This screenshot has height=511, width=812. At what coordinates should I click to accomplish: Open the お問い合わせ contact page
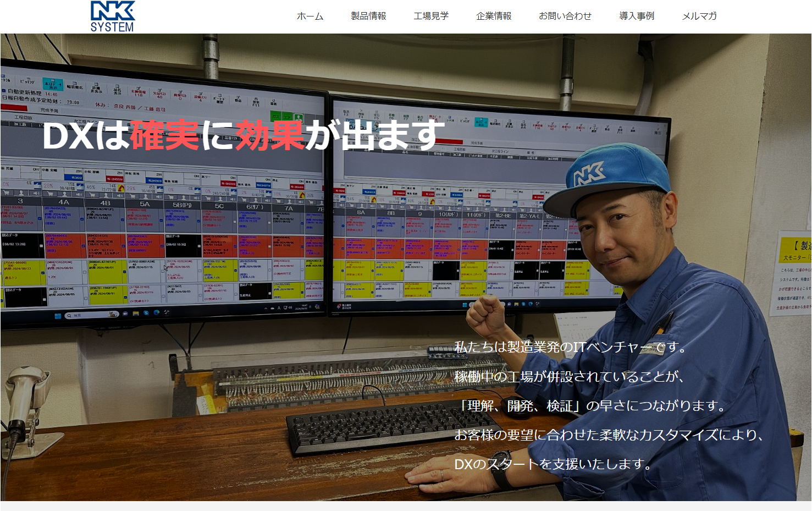(565, 16)
